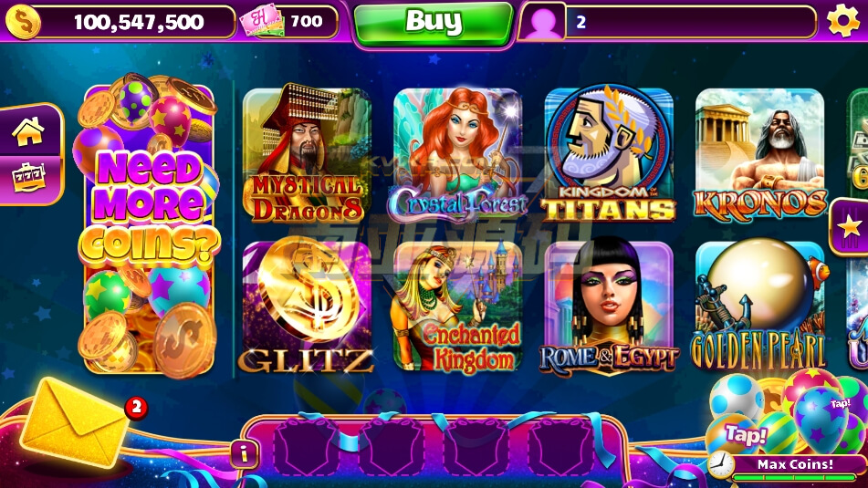Tap the balloons with Tap! label
This screenshot has width=868, height=488.
click(786, 412)
